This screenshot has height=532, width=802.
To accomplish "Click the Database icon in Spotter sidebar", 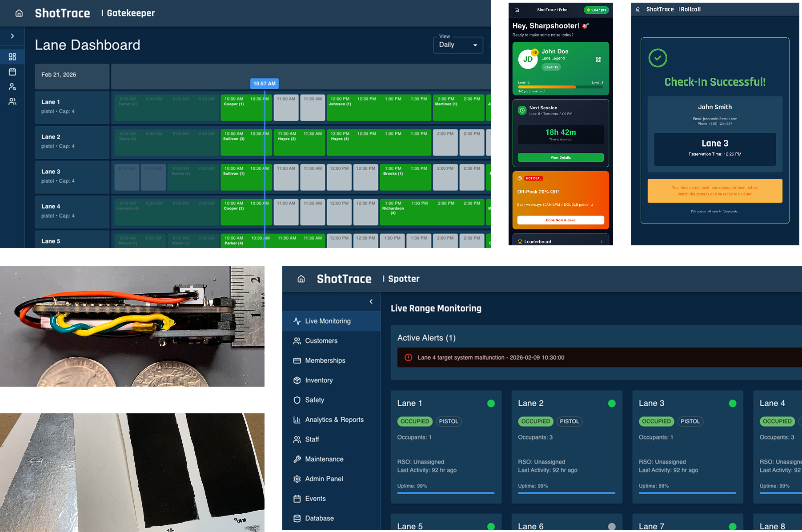I will (297, 518).
